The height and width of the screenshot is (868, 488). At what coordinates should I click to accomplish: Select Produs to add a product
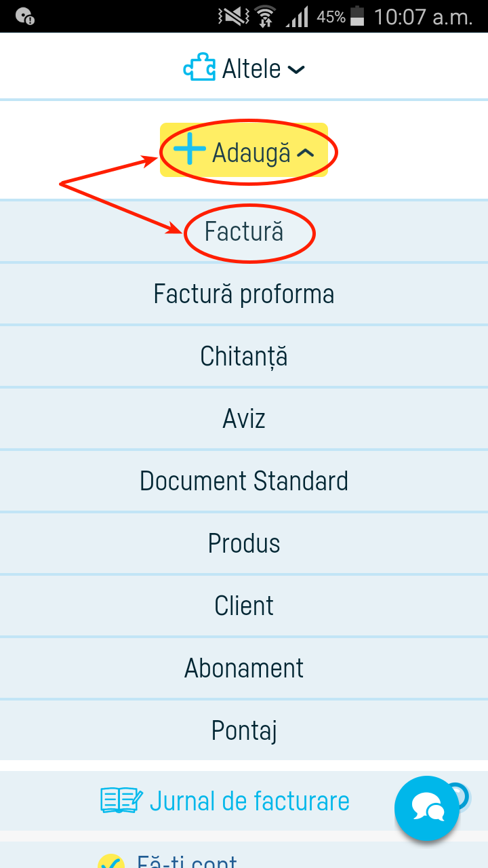coord(244,542)
